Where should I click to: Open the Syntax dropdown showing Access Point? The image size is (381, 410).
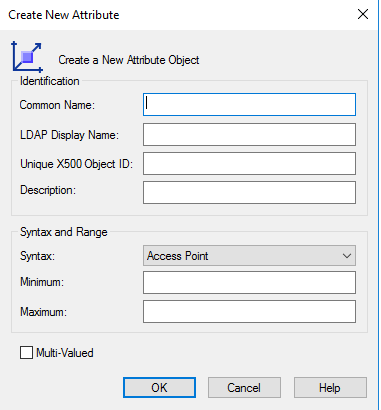click(249, 256)
